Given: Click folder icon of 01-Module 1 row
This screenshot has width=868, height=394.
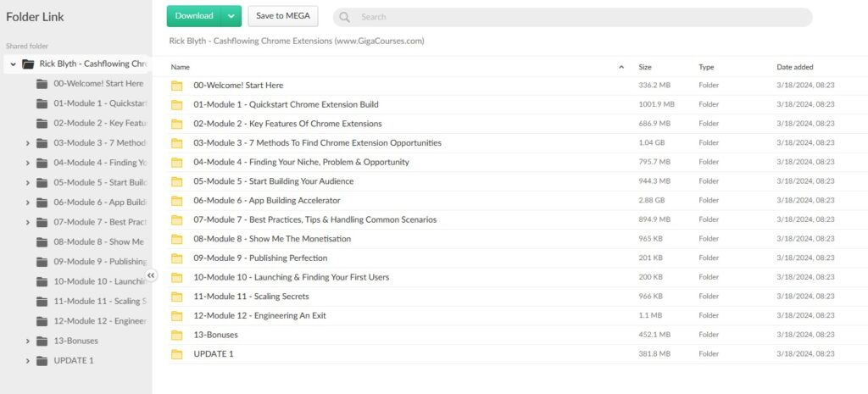Looking at the screenshot, I should pos(176,104).
